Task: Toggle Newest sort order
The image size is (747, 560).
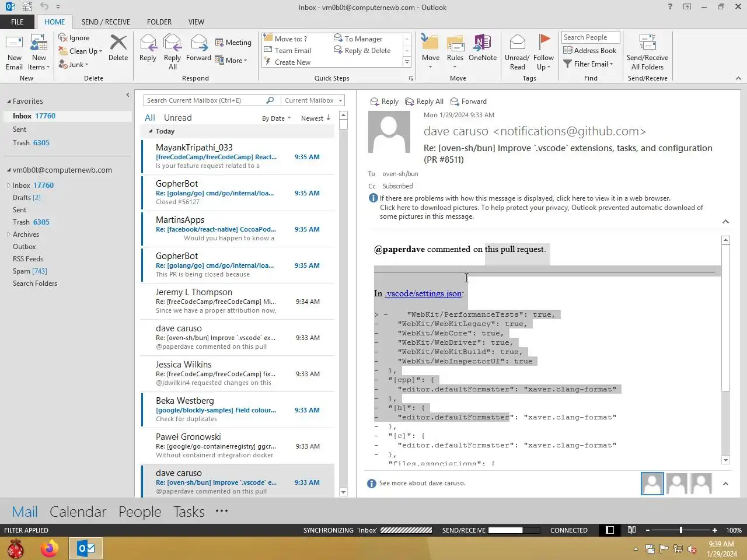Action: 316,118
